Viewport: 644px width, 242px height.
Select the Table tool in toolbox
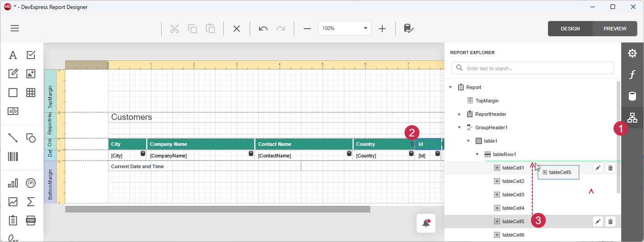tap(31, 93)
